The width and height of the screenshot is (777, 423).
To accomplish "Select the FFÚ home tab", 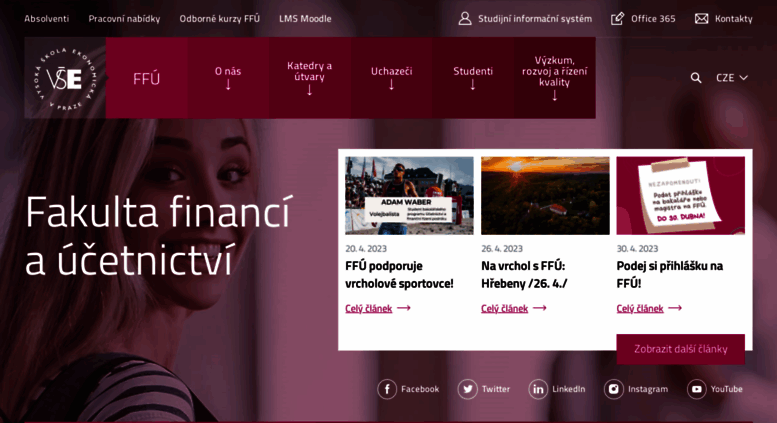I will coord(147,78).
